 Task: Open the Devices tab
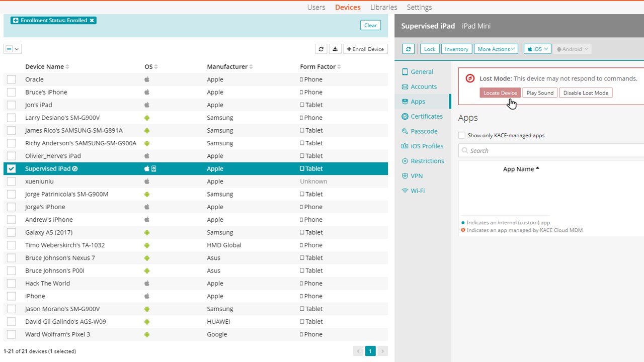(x=348, y=8)
